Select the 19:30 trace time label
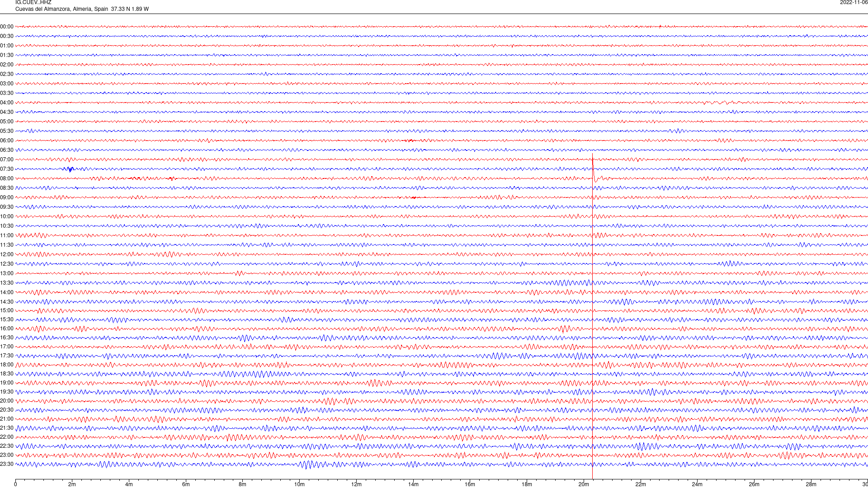Viewport: 868px width, 488px height. point(7,392)
